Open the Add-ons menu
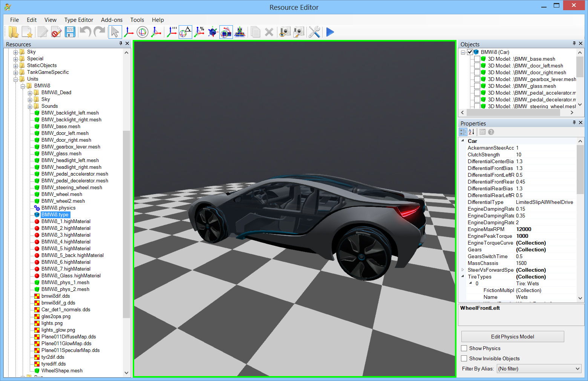 pyautogui.click(x=112, y=20)
